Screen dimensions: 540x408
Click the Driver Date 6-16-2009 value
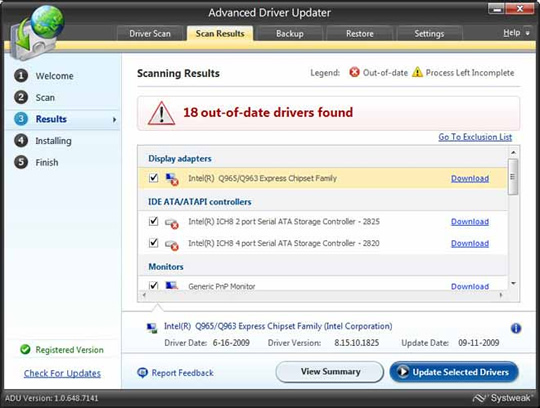tap(231, 343)
